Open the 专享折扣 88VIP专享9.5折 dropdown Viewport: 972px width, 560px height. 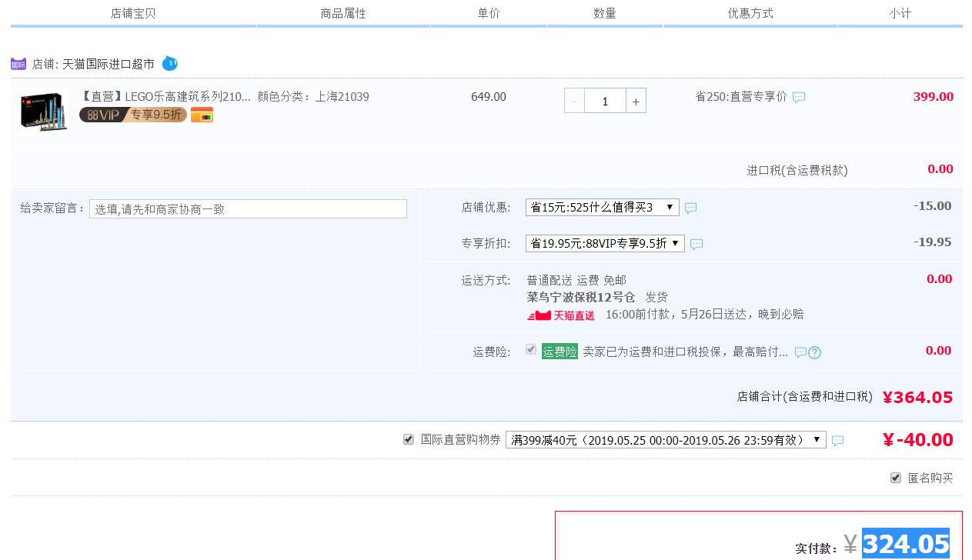pyautogui.click(x=605, y=243)
